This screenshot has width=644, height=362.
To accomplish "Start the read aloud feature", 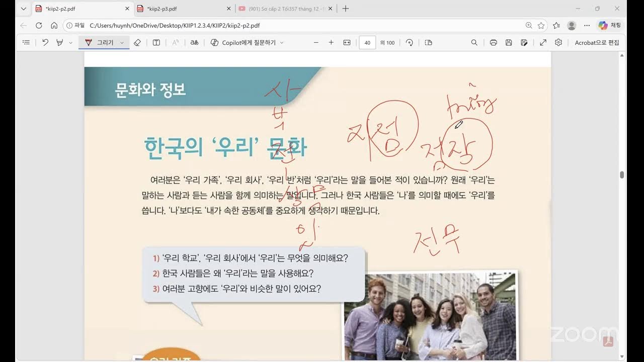I will [x=176, y=43].
